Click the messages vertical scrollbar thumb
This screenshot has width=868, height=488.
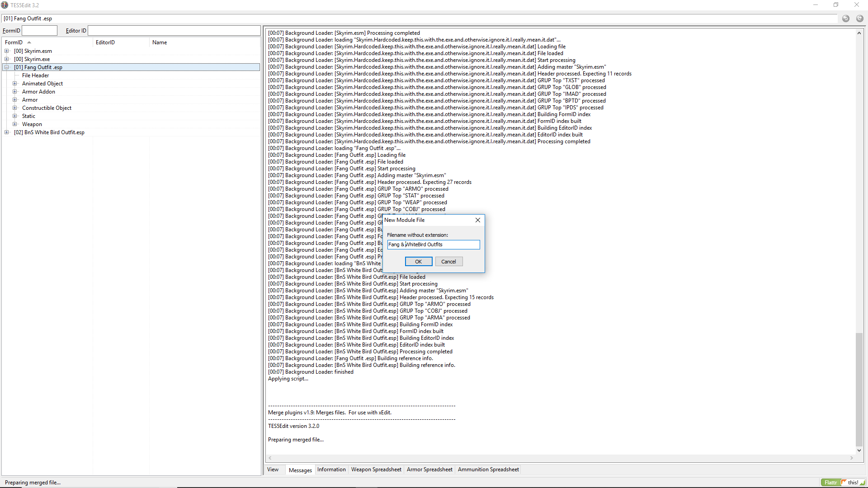(x=859, y=389)
